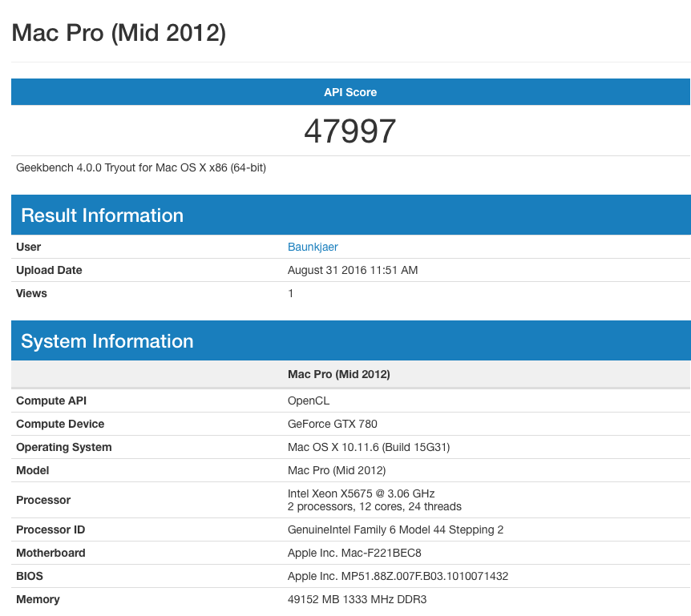Image resolution: width=691 pixels, height=616 pixels.
Task: Click the Views row label
Action: coord(31,294)
